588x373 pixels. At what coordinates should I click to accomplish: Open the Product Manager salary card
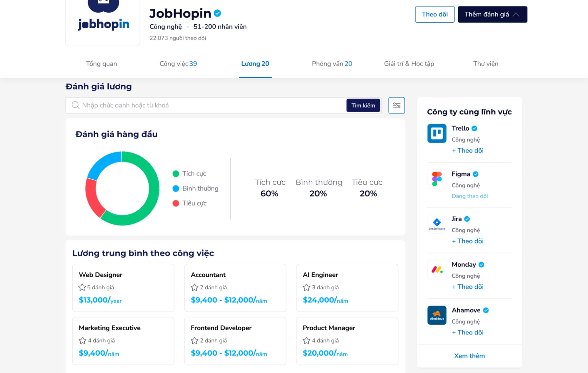point(347,341)
